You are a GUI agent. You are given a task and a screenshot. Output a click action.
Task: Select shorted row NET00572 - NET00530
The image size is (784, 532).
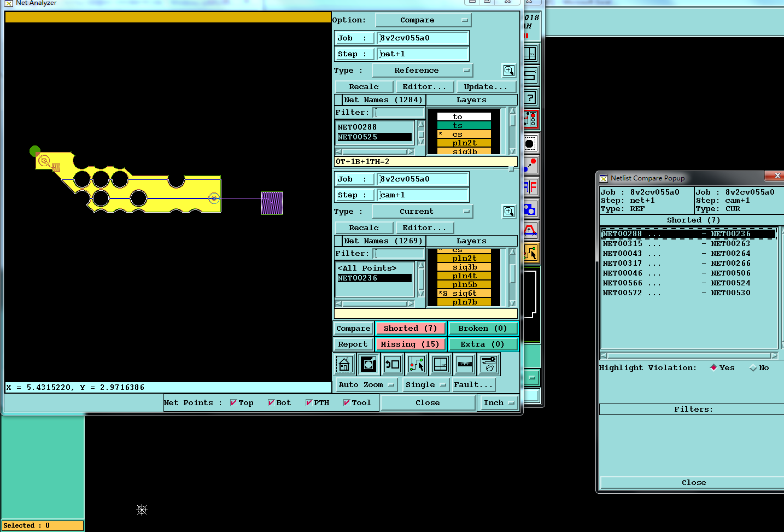(688, 293)
